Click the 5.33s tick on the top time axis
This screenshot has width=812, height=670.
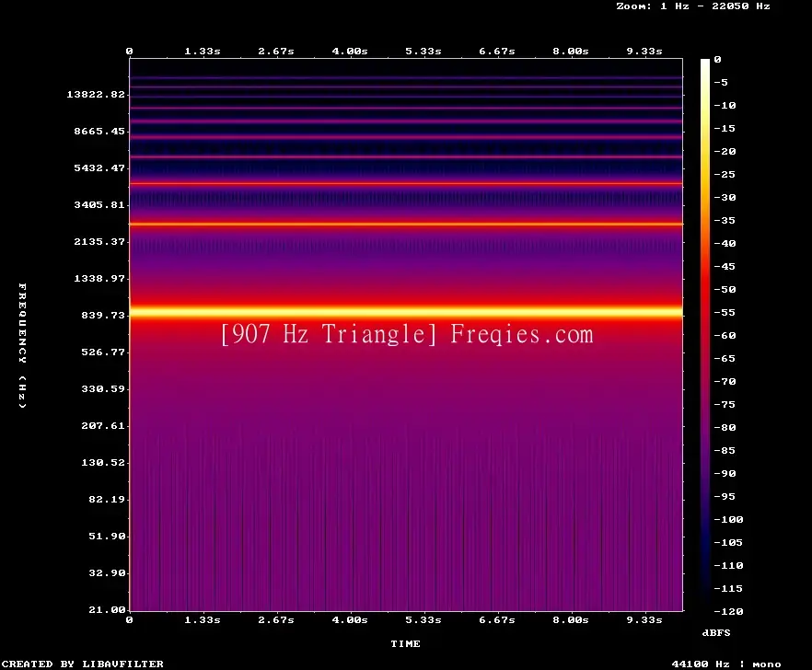(423, 52)
